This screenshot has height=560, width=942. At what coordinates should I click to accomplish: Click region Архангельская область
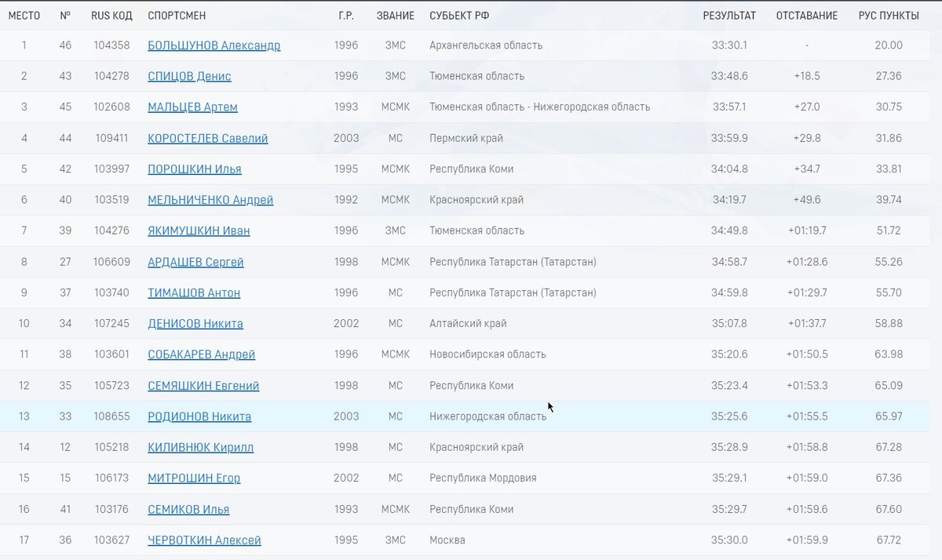pyautogui.click(x=486, y=45)
